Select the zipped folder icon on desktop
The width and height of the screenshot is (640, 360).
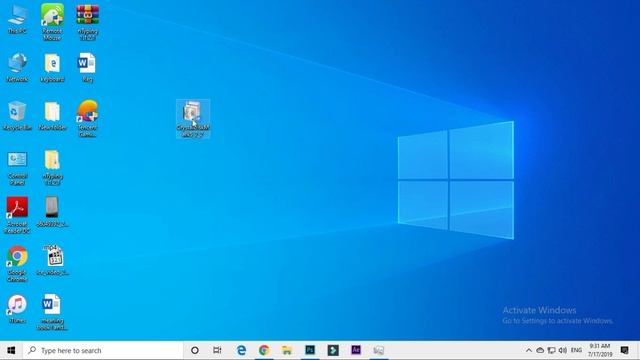click(52, 168)
